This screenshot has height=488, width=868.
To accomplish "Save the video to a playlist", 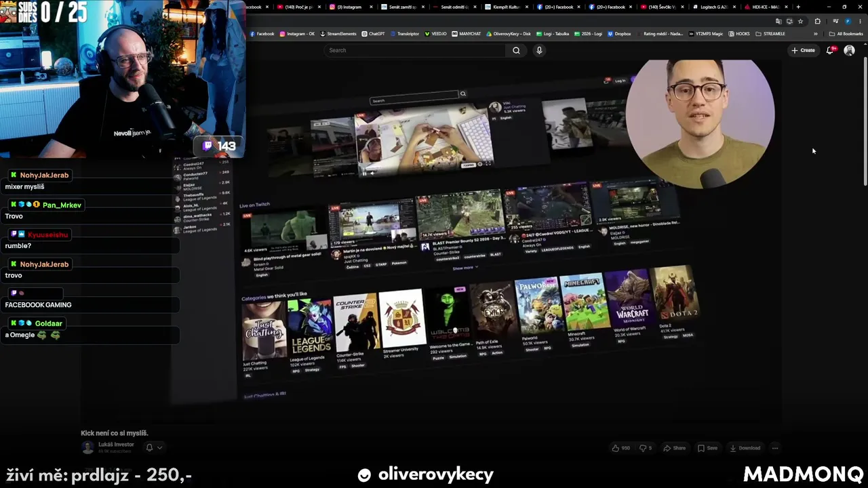I will [708, 448].
